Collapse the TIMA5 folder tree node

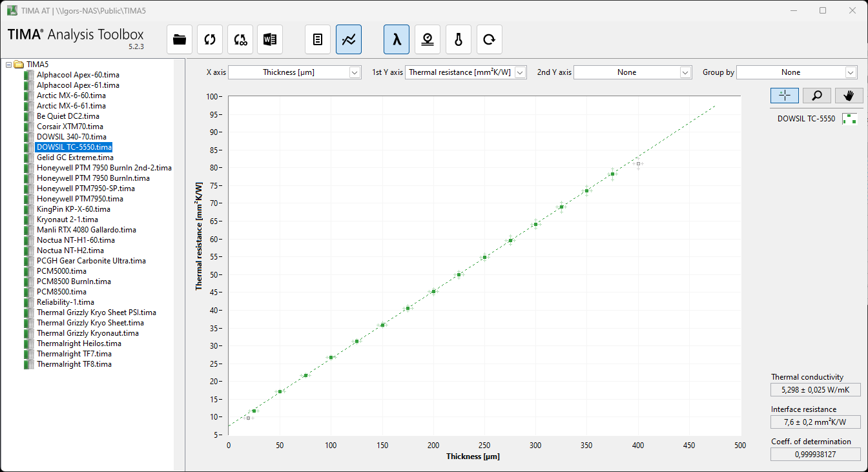(9, 65)
